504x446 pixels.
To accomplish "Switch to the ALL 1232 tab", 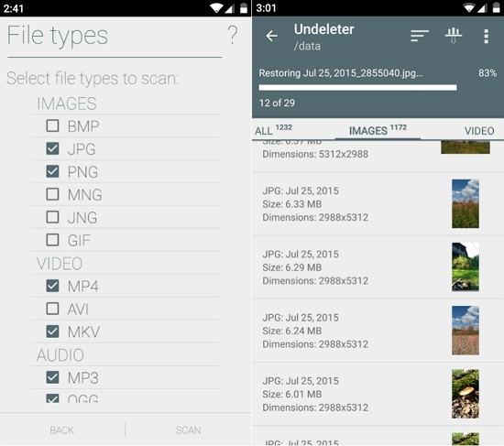I will click(273, 130).
